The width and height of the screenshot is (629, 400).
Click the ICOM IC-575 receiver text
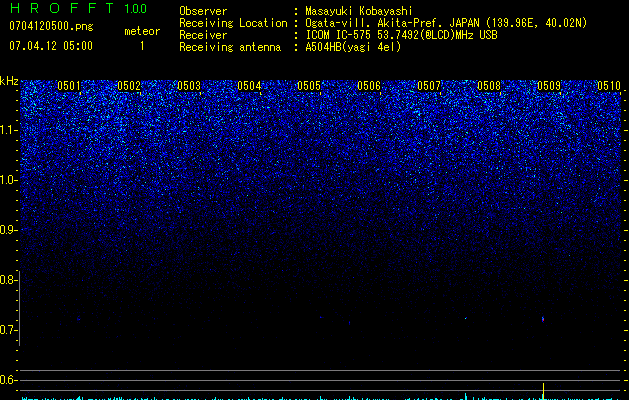401,35
